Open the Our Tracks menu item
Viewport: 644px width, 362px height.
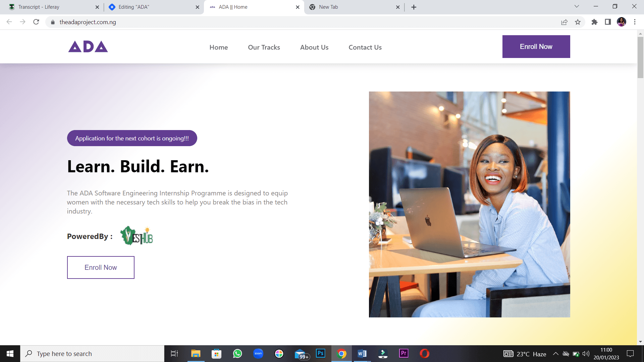264,47
